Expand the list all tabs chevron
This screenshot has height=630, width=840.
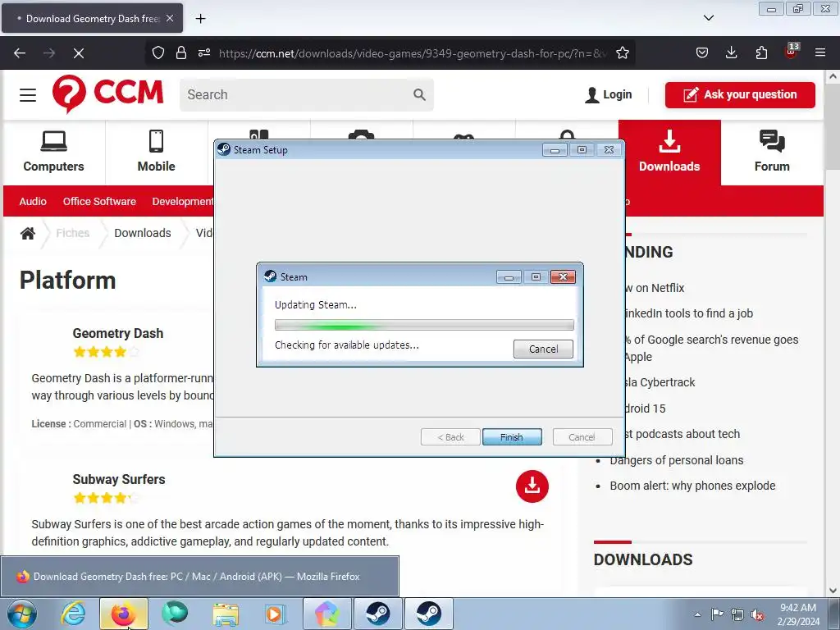tap(708, 18)
